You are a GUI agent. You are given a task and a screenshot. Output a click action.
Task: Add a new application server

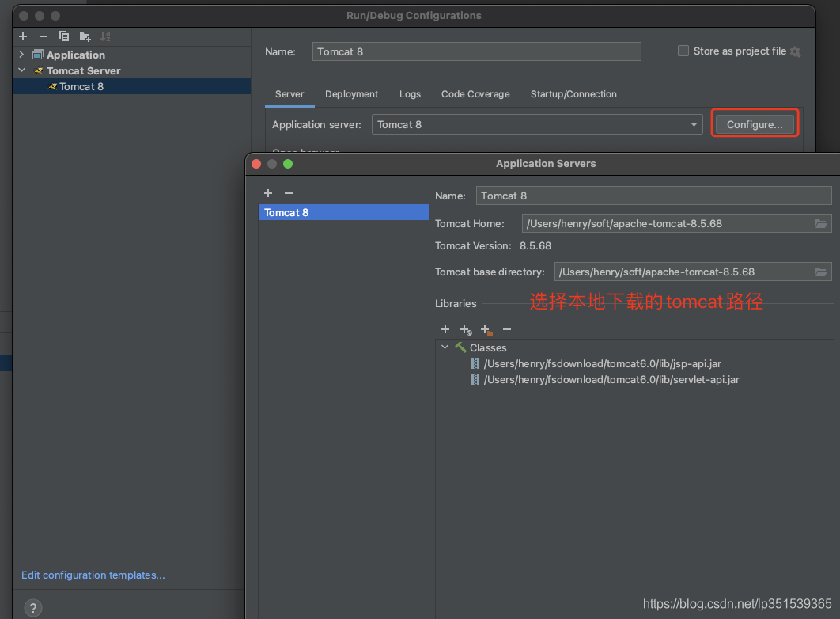click(x=268, y=193)
